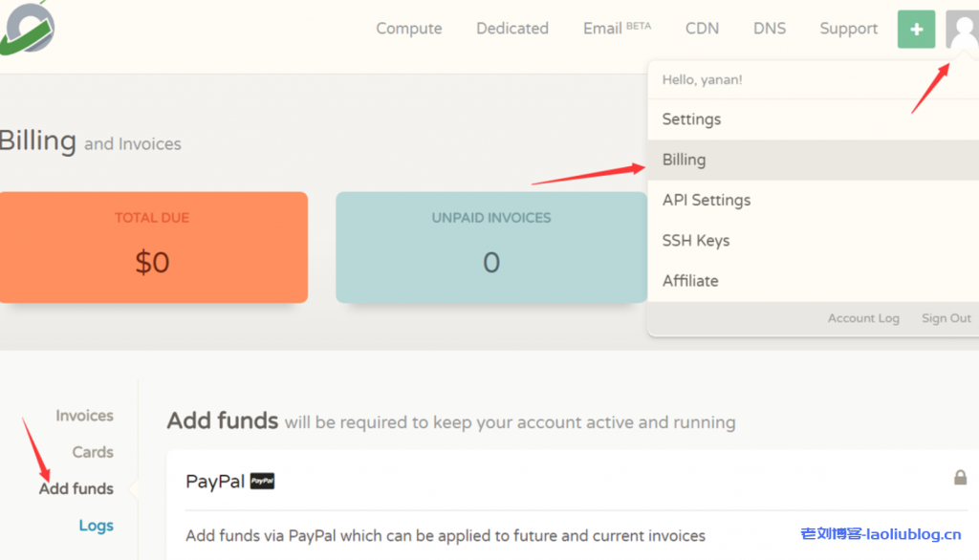Select Settings in account dropdown
979x560 pixels.
click(691, 119)
